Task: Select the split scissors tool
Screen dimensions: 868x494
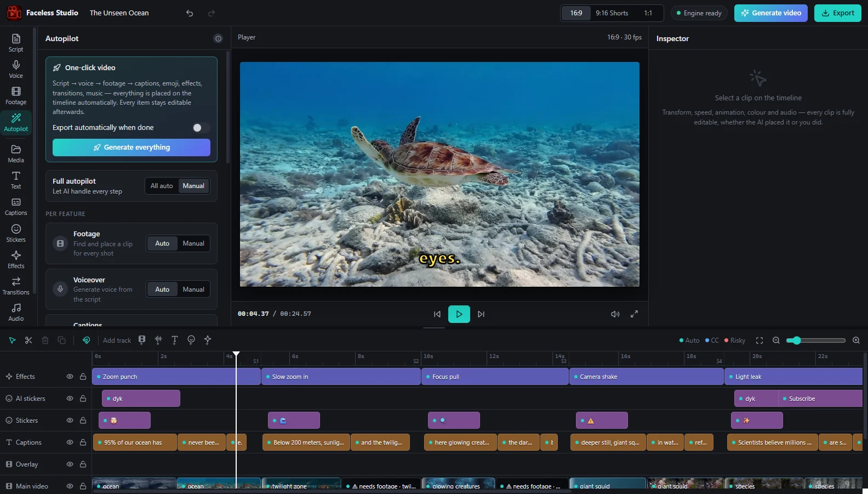Action: [x=28, y=340]
